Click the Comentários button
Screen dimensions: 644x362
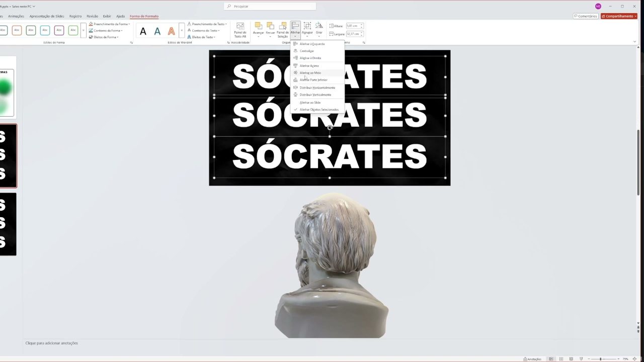(x=585, y=16)
